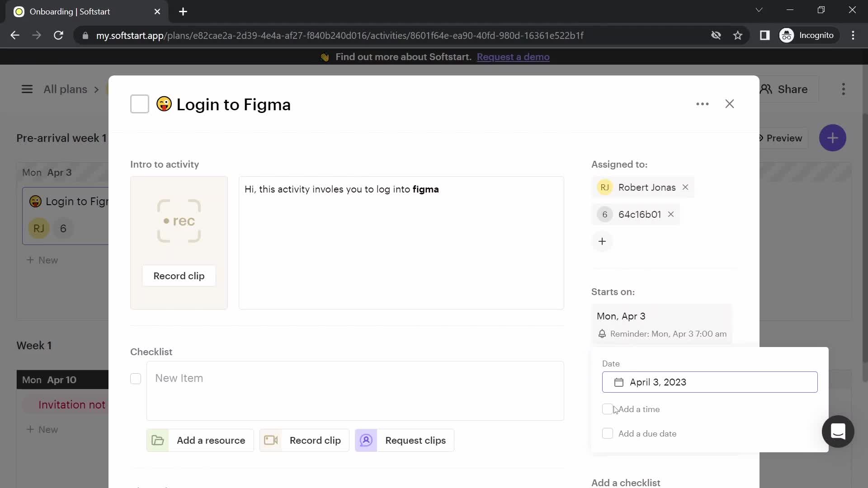This screenshot has width=868, height=488.
Task: Expand the Pre-arrival week 1 section
Action: point(61,138)
